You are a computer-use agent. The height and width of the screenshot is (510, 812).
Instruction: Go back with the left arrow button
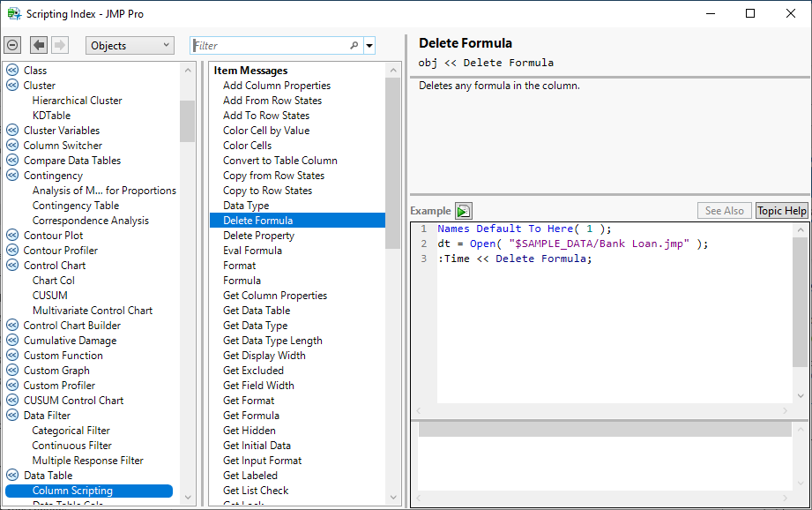[x=39, y=45]
